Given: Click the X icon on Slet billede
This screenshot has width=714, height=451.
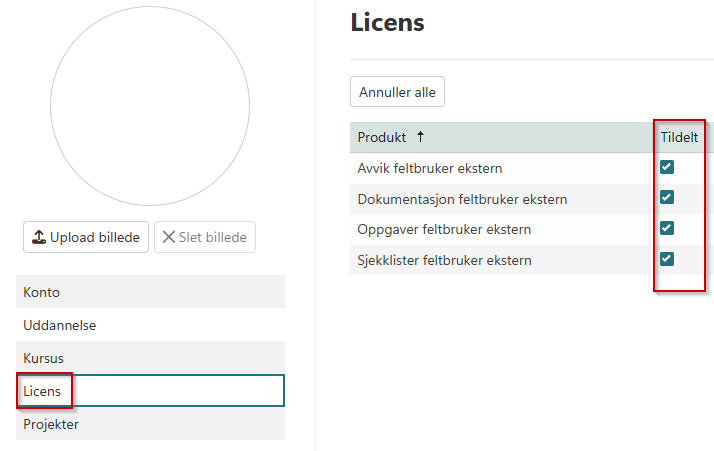Looking at the screenshot, I should pyautogui.click(x=168, y=237).
